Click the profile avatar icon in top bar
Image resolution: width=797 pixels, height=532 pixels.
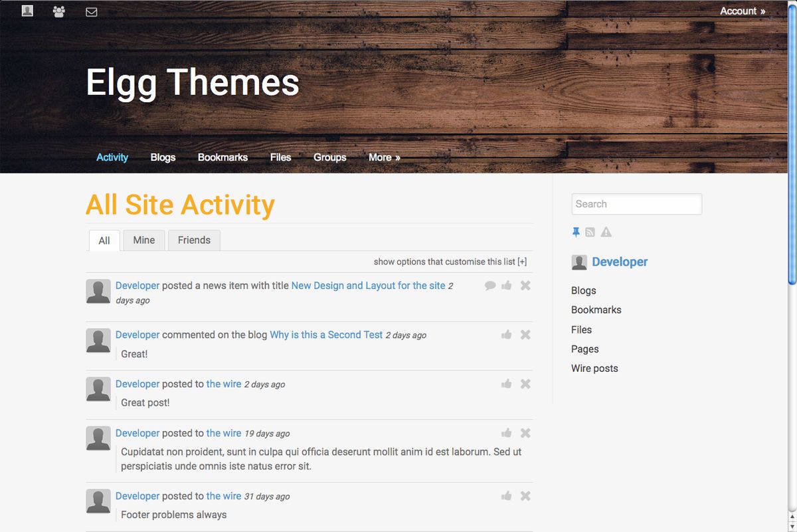coord(27,11)
